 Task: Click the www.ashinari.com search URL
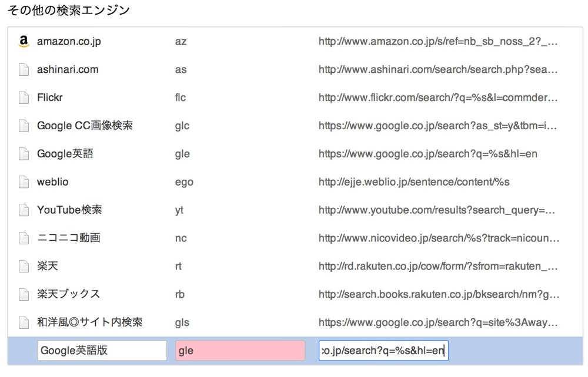438,70
